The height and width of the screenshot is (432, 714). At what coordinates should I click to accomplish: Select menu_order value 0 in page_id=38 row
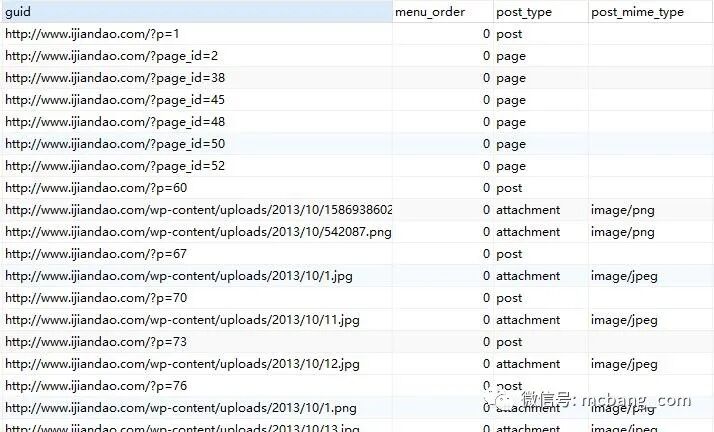[x=443, y=78]
